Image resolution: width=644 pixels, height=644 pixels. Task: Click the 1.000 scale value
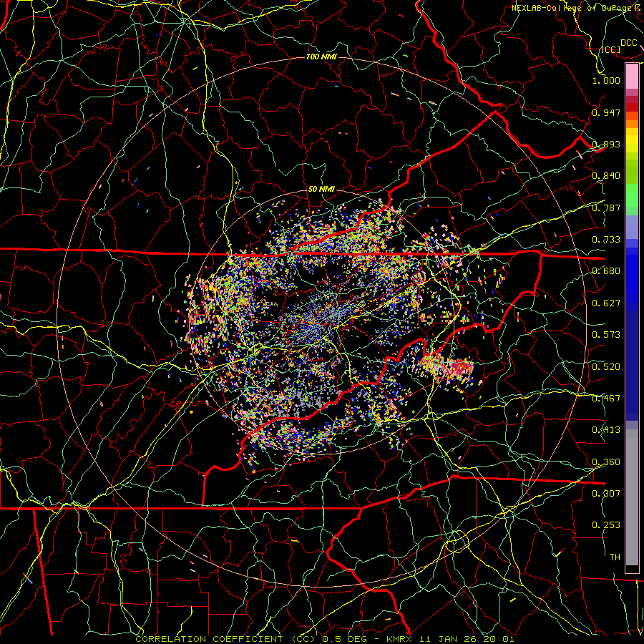(x=606, y=80)
